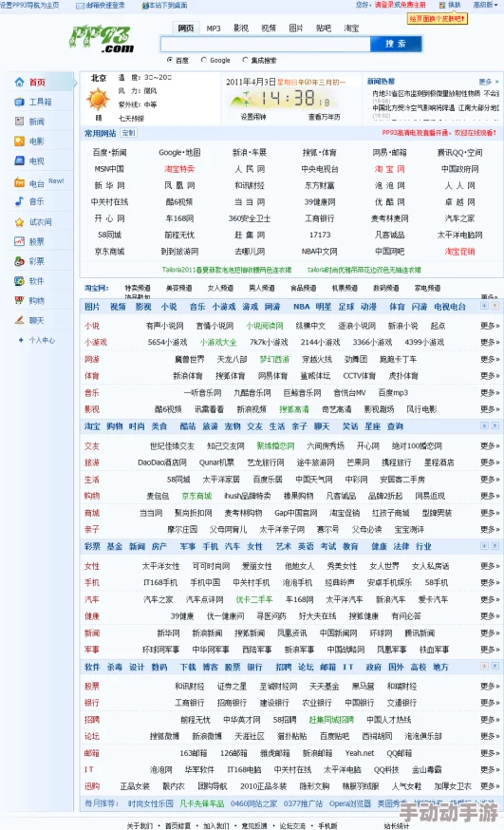504x830 pixels.
Task: Open the 股票 stock chart icon
Action: click(x=20, y=241)
